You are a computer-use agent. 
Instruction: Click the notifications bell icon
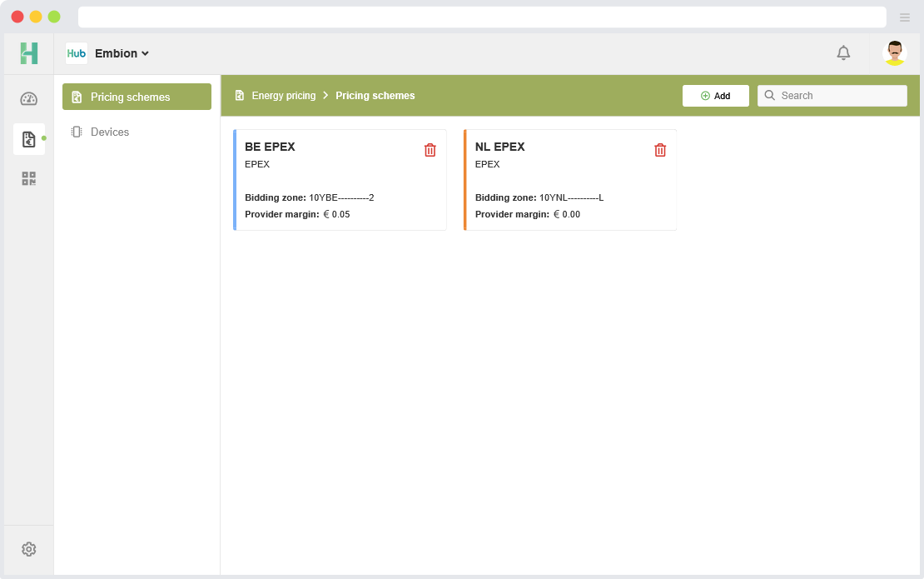843,53
